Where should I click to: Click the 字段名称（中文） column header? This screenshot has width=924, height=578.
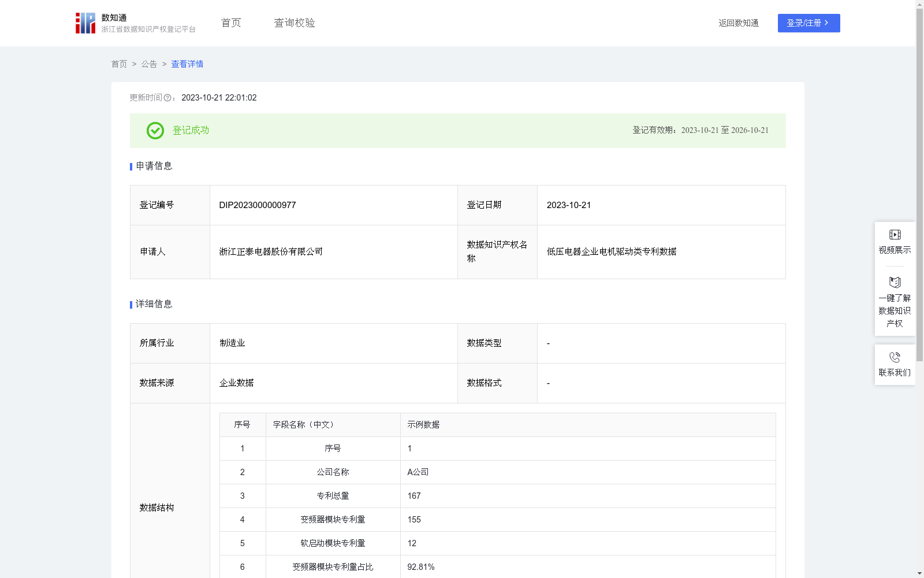coord(333,425)
